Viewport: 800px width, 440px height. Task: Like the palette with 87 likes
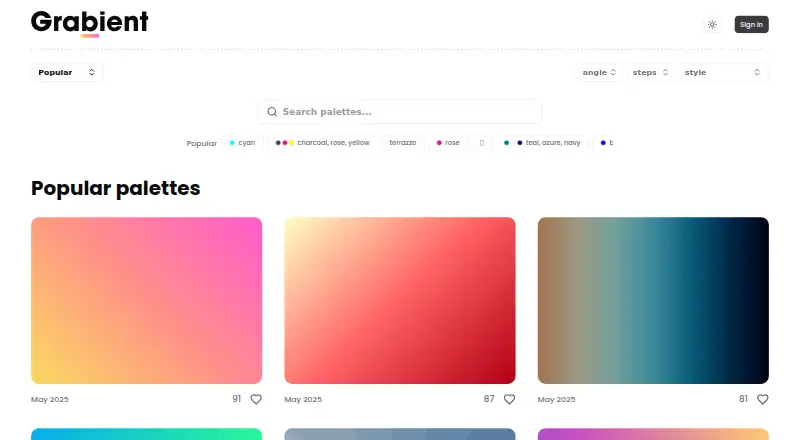509,399
